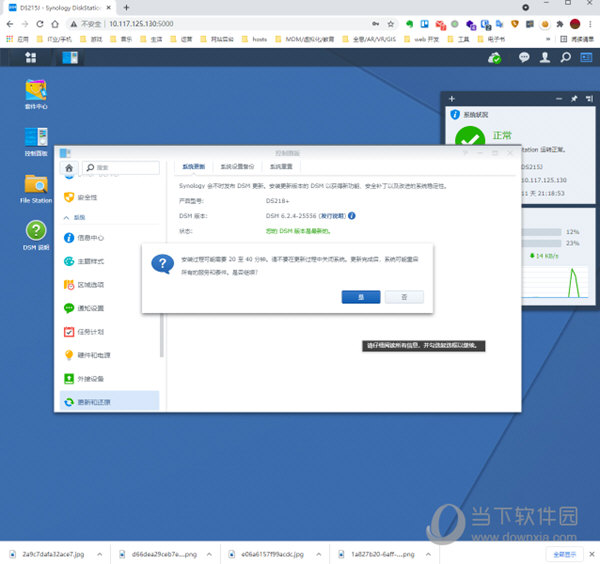The height and width of the screenshot is (564, 600).
Task: Open downloaded file 2a9c7dafa32ace7.jpg
Action: 49,554
